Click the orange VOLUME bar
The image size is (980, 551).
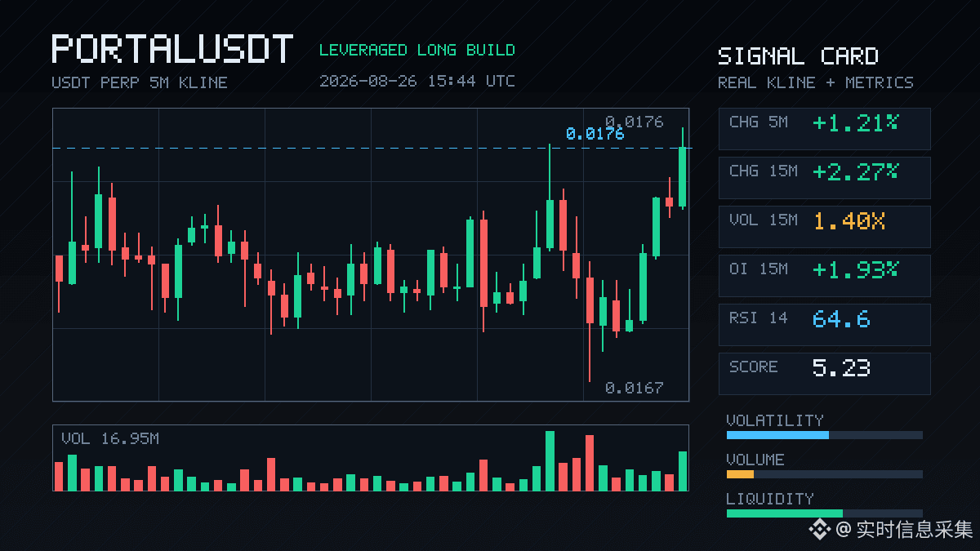point(740,474)
